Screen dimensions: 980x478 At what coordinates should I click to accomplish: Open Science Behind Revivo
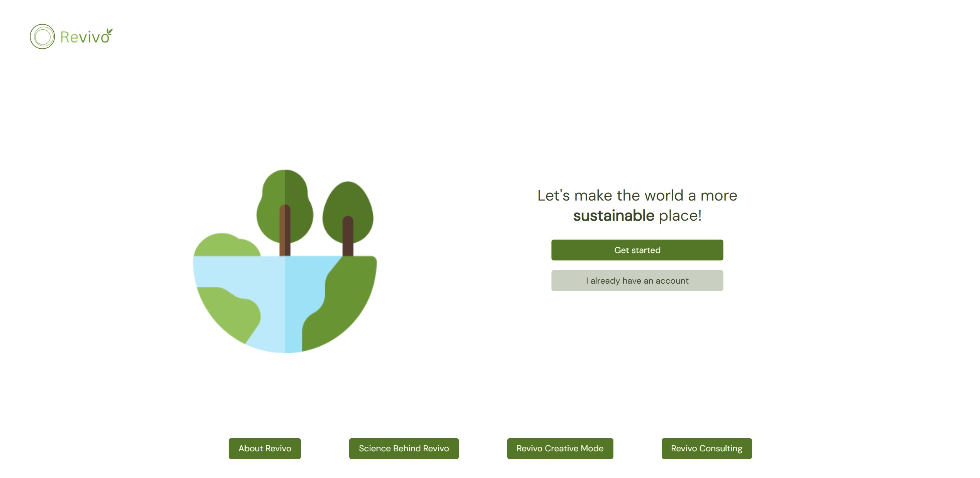pos(404,448)
